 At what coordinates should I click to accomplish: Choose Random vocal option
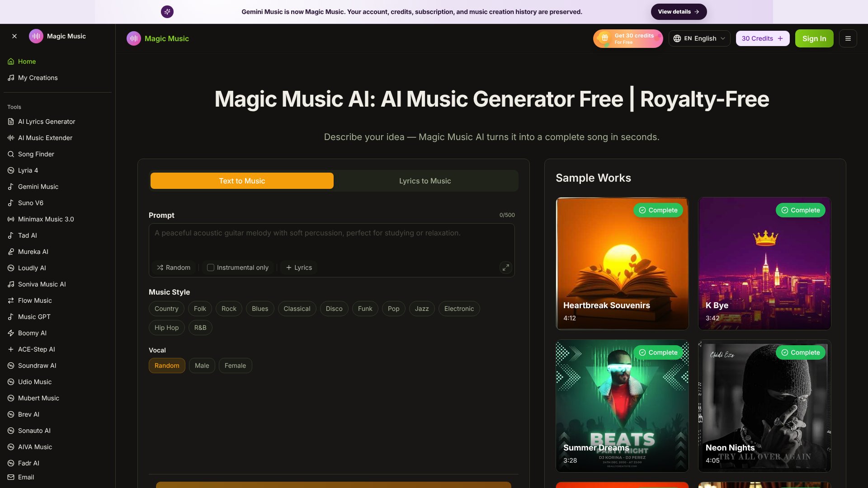pos(167,366)
